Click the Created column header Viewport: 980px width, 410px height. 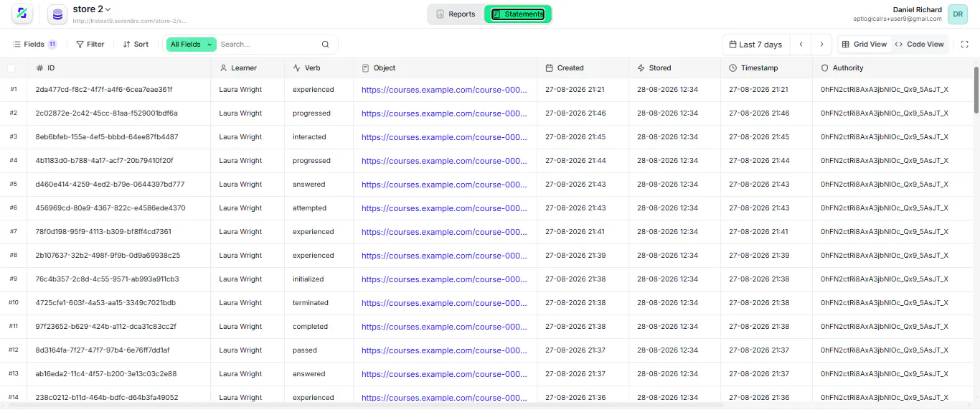click(583, 68)
